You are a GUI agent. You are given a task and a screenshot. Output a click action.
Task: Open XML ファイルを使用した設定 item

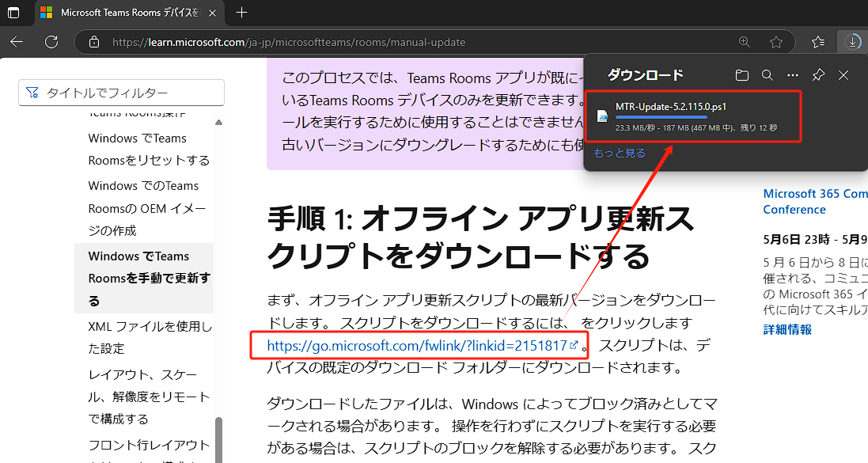click(x=150, y=337)
